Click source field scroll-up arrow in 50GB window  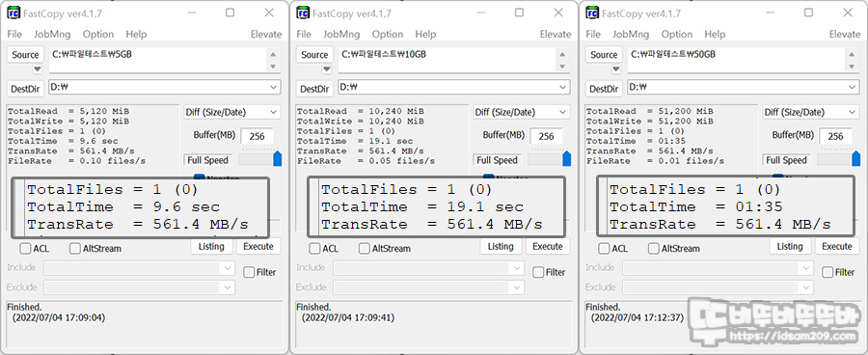tap(852, 54)
